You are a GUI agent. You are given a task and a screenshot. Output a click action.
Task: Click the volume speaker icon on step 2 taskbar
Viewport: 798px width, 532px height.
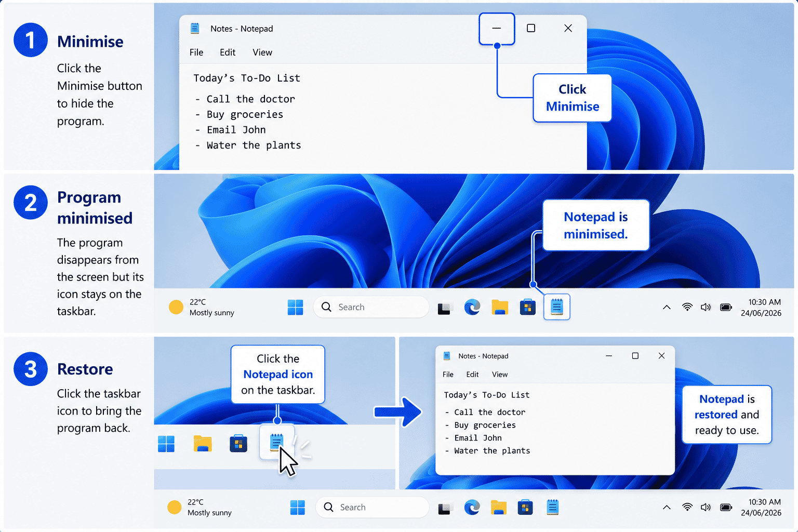[x=706, y=307]
